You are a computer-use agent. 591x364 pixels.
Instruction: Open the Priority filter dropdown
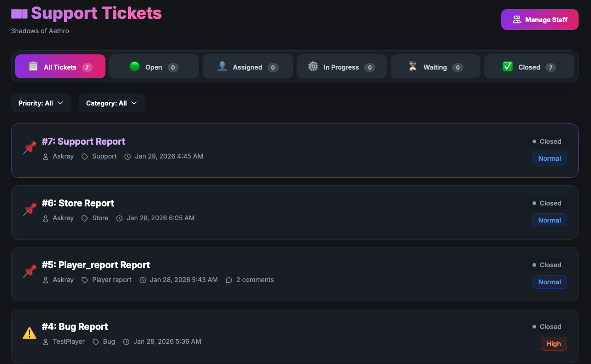(41, 103)
